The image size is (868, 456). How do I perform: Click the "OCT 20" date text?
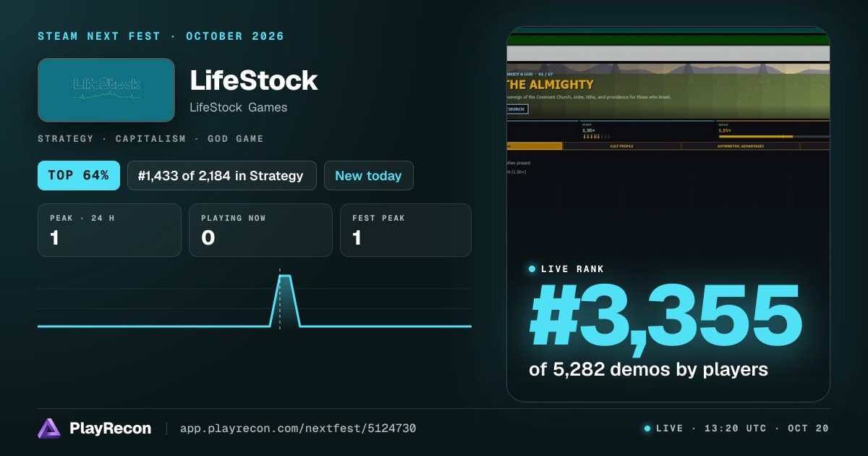804,428
